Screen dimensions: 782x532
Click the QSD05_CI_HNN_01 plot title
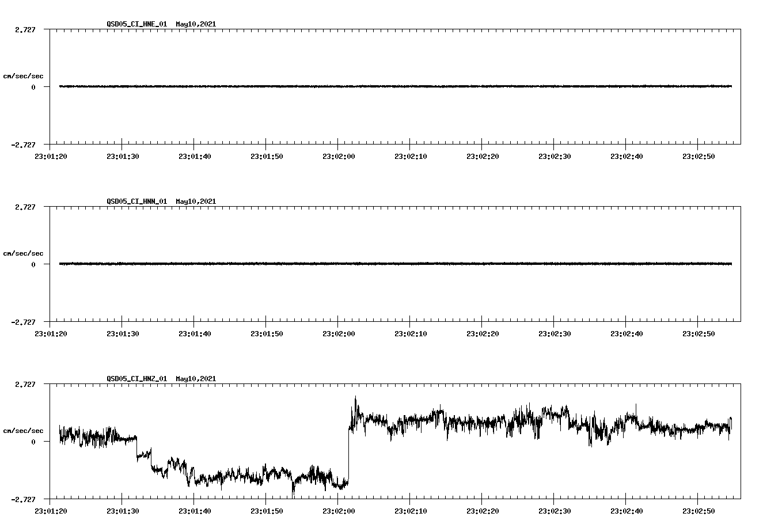point(135,202)
